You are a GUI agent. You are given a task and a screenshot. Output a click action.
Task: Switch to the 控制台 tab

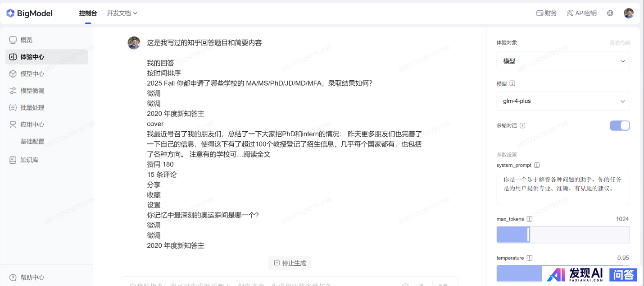tap(88, 14)
